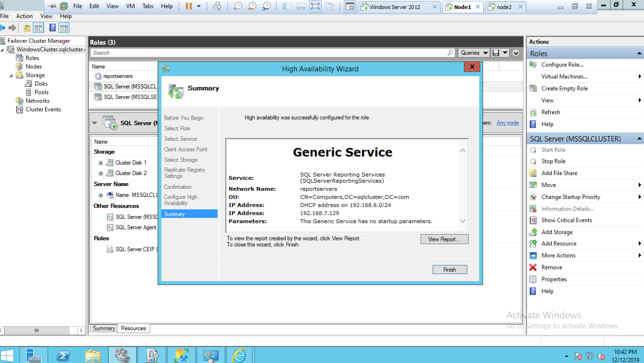The width and height of the screenshot is (644, 363).
Task: Switch to the Windows Server 2012 tab
Action: (395, 7)
